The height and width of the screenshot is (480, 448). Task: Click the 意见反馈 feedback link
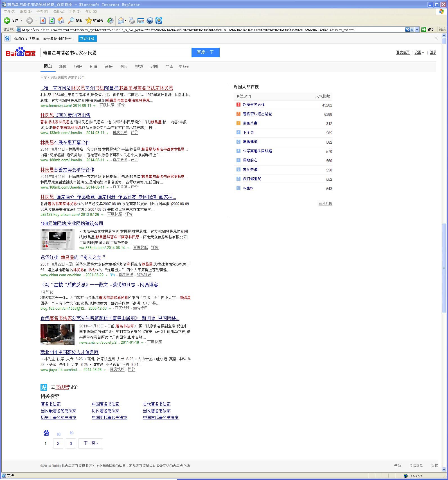(325, 203)
